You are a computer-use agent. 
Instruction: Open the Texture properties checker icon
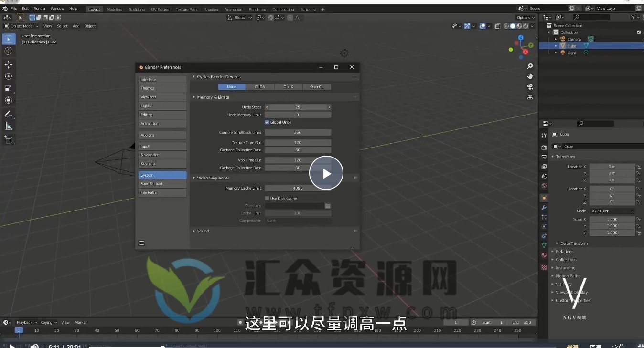click(x=544, y=267)
